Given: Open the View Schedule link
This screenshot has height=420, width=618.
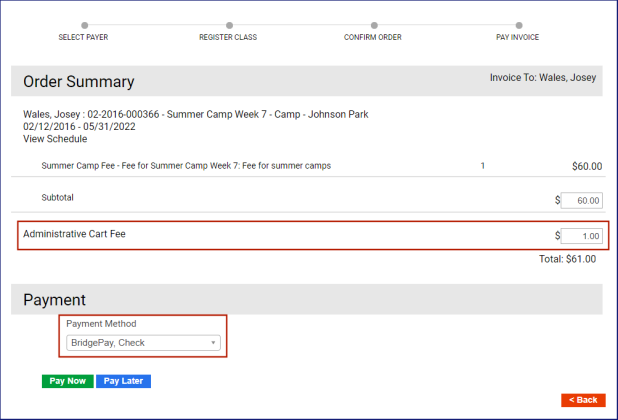Looking at the screenshot, I should coord(55,139).
